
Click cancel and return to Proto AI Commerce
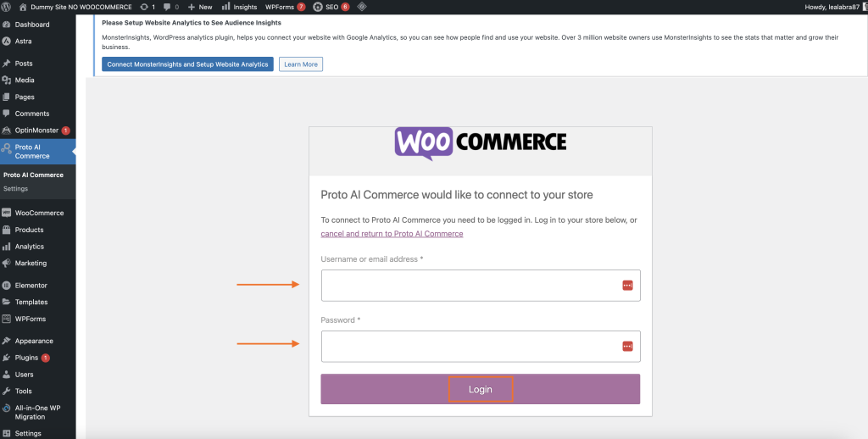coord(392,234)
